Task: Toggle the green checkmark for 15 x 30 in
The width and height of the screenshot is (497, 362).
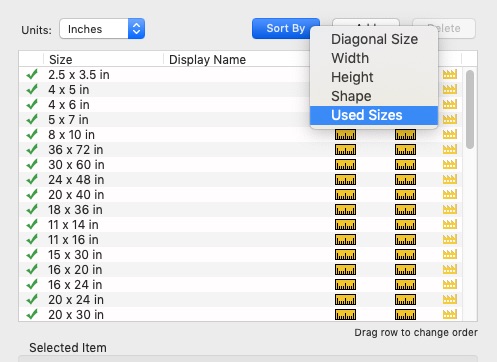Action: pos(32,254)
